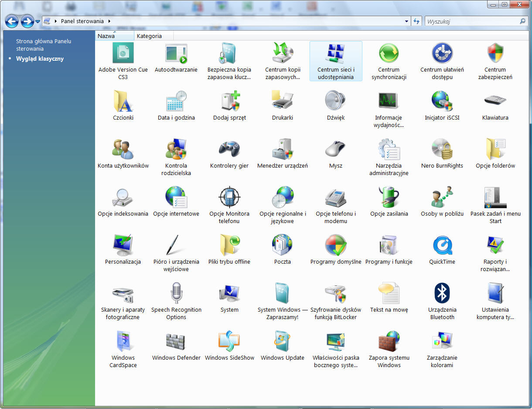Sort items by Nazwa column header

pos(106,36)
